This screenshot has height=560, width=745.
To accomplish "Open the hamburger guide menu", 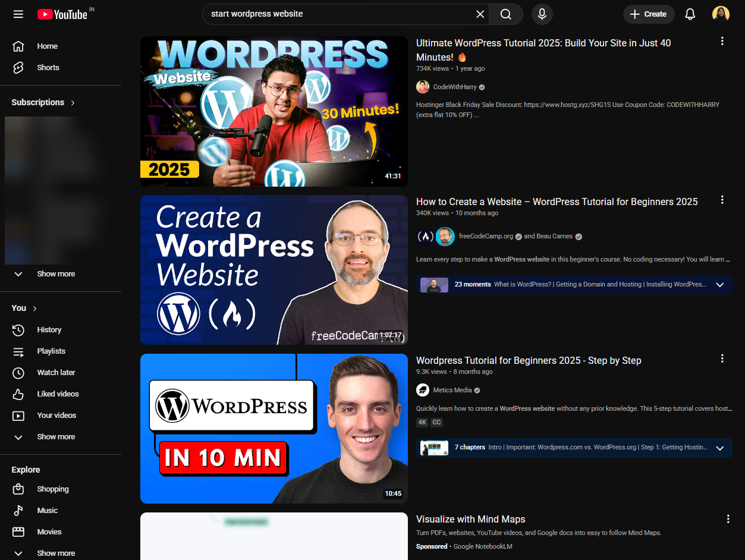I will [18, 14].
